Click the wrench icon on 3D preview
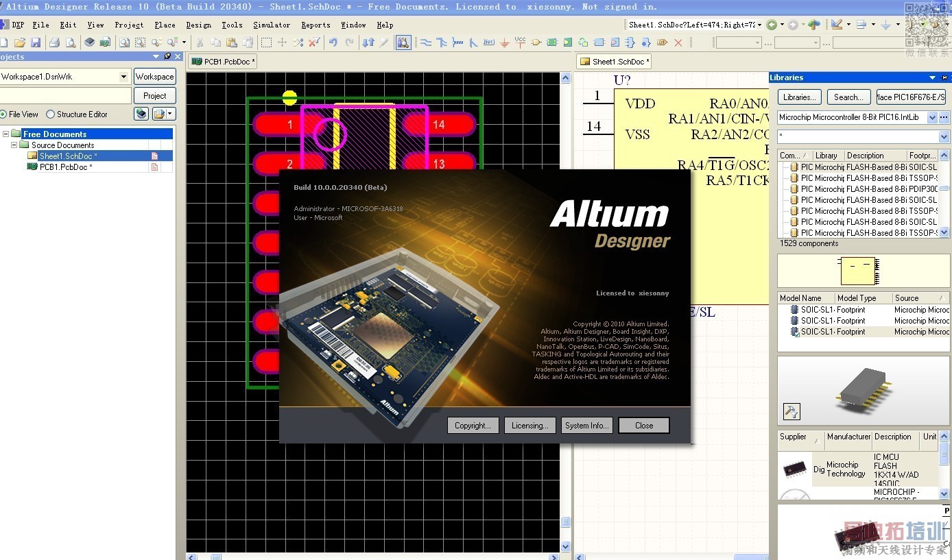This screenshot has width=952, height=560. [x=792, y=411]
